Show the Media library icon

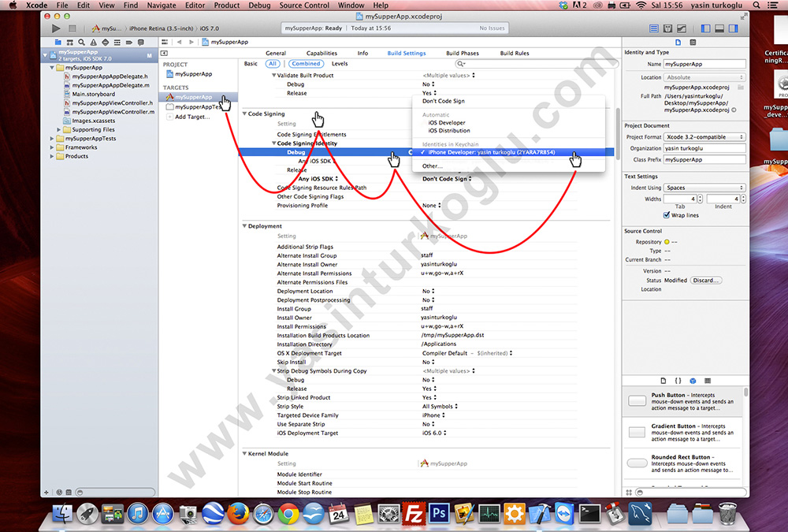pyautogui.click(x=708, y=381)
